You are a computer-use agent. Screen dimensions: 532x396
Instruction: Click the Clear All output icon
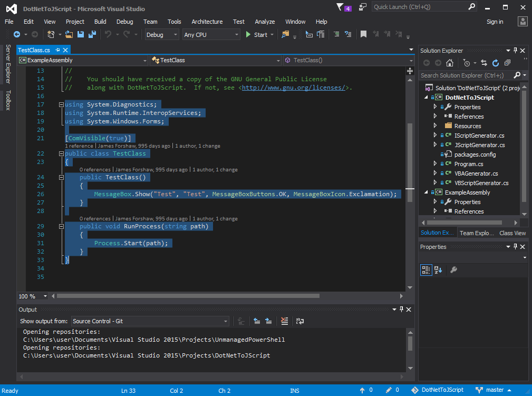click(x=285, y=321)
